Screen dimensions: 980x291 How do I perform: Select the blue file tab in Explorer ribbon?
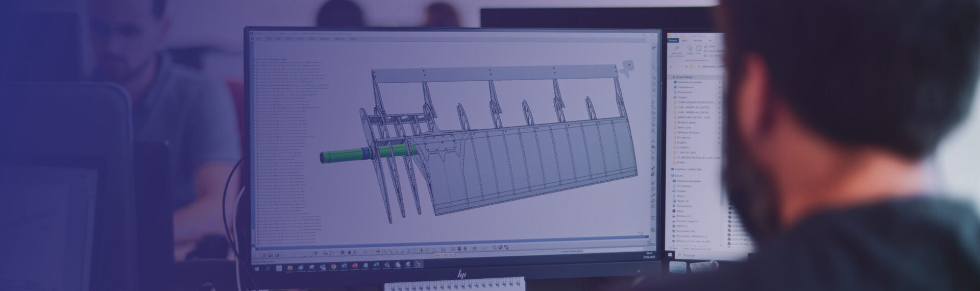(x=673, y=40)
